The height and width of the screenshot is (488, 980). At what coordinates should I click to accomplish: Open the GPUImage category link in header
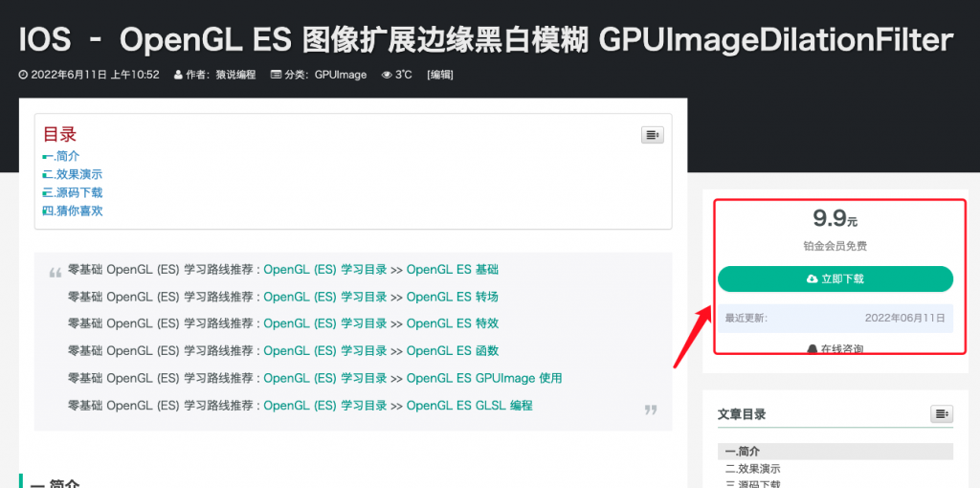[x=341, y=75]
